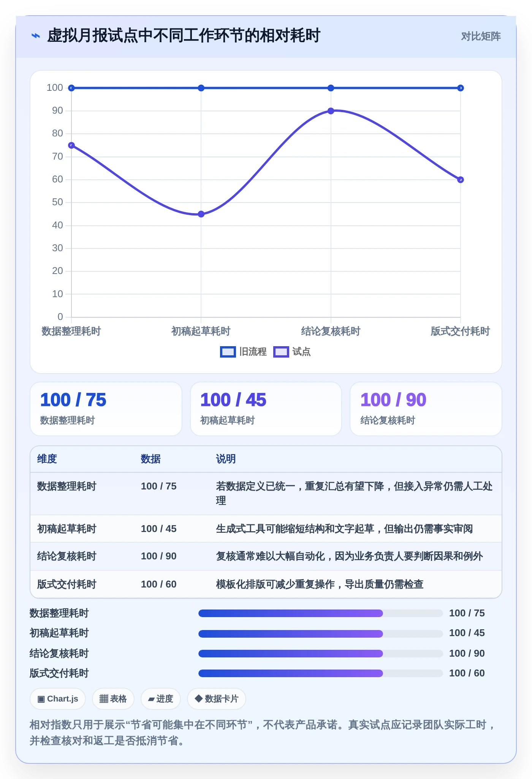Click the 100 / 60 progress value

click(x=467, y=673)
